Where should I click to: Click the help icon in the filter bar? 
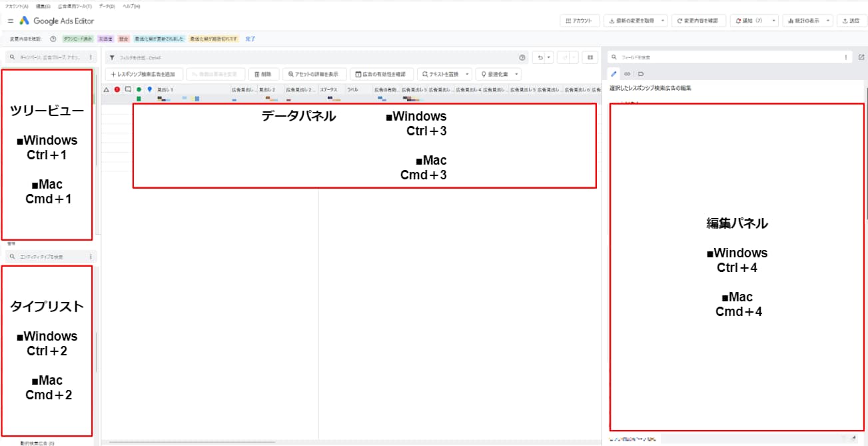[x=522, y=58]
